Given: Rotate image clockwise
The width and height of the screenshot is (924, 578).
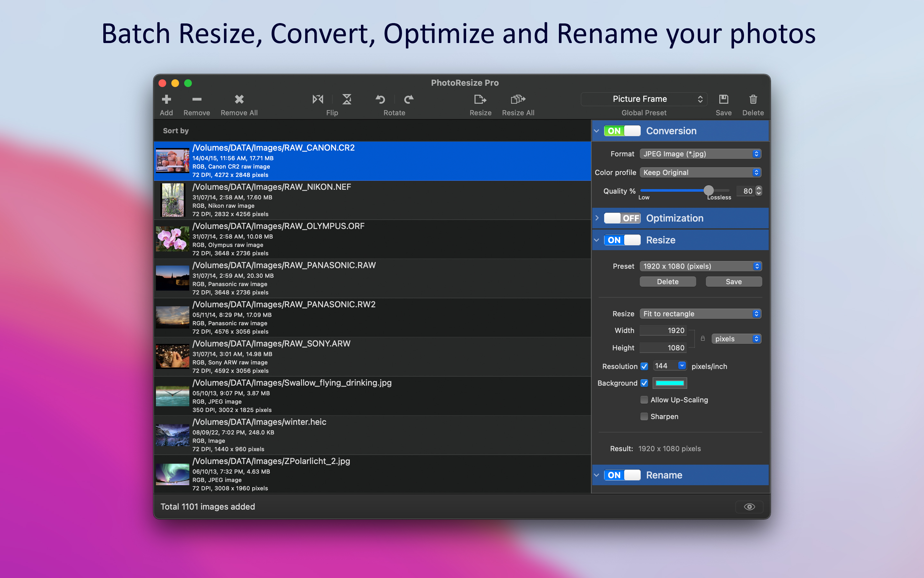Looking at the screenshot, I should (x=408, y=100).
